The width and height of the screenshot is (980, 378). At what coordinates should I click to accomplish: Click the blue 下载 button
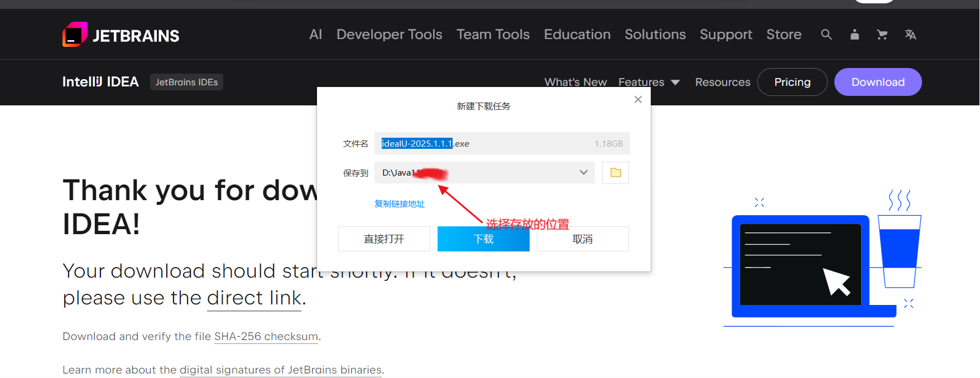(x=483, y=239)
